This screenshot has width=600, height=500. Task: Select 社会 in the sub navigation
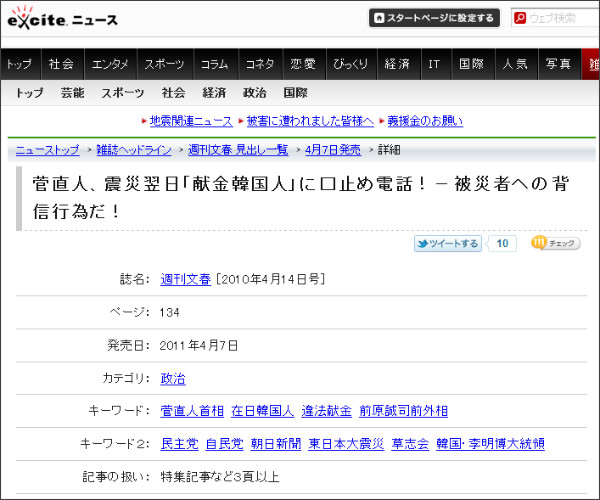click(x=173, y=93)
